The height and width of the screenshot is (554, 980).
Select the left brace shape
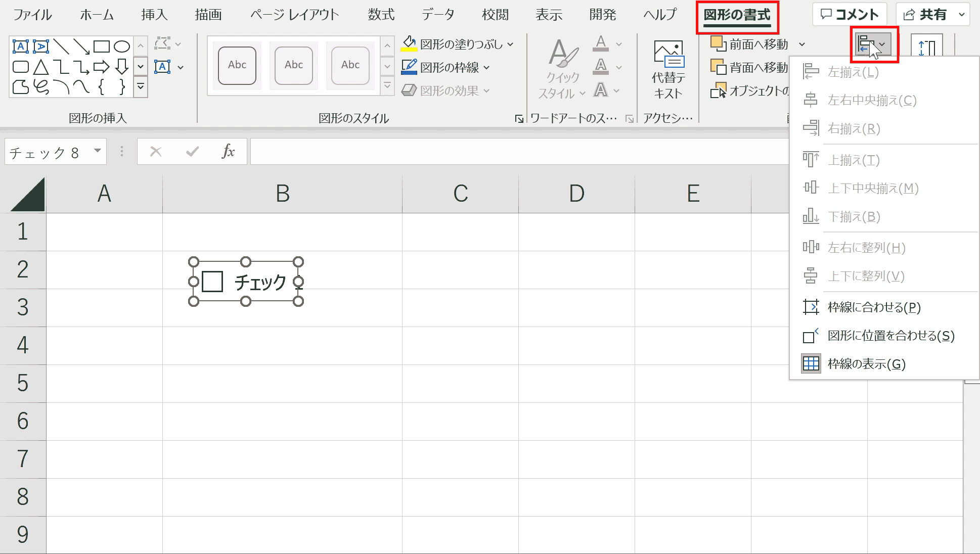pyautogui.click(x=101, y=87)
